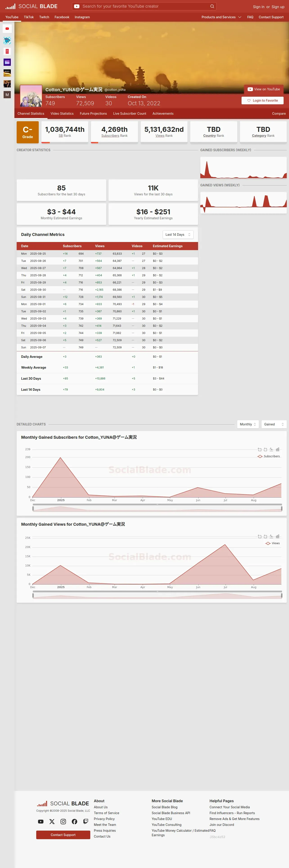Image resolution: width=289 pixels, height=868 pixels.
Task: Expand the Products and Services menu
Action: (x=221, y=17)
